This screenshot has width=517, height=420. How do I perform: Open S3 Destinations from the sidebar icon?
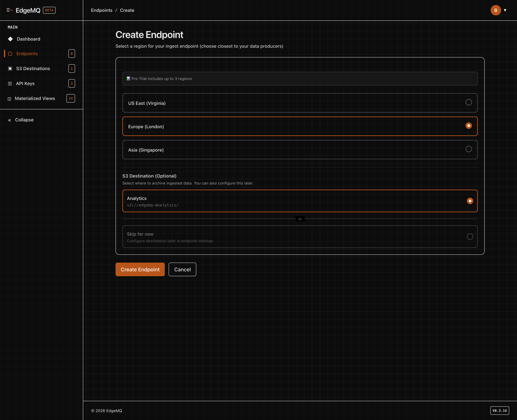(10, 68)
